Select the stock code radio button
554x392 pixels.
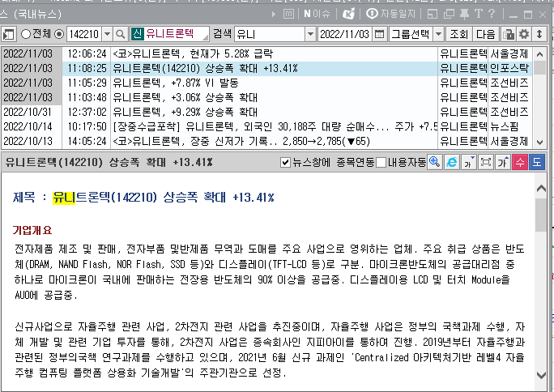pyautogui.click(x=59, y=34)
